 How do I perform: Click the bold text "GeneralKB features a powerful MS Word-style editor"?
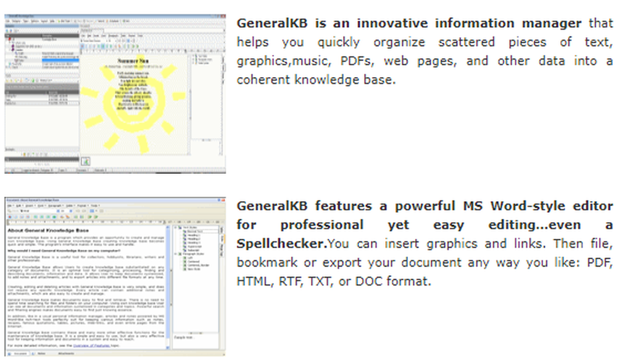424,206
